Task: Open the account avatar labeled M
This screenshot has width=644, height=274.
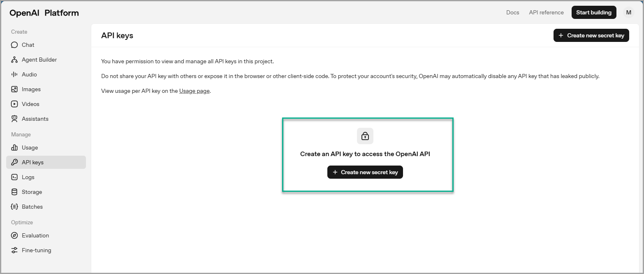Action: (628, 12)
